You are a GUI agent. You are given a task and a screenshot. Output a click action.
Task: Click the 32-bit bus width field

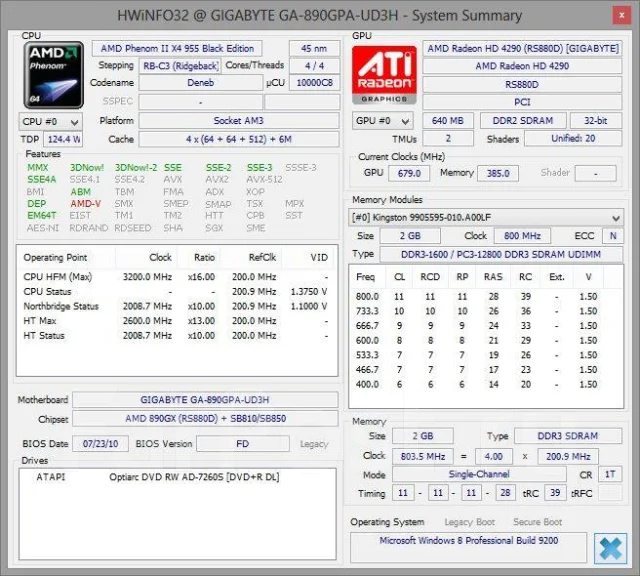click(x=596, y=121)
